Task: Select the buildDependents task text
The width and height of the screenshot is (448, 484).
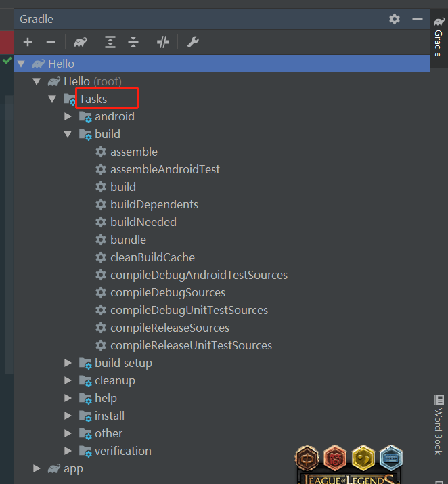Action: [x=154, y=204]
